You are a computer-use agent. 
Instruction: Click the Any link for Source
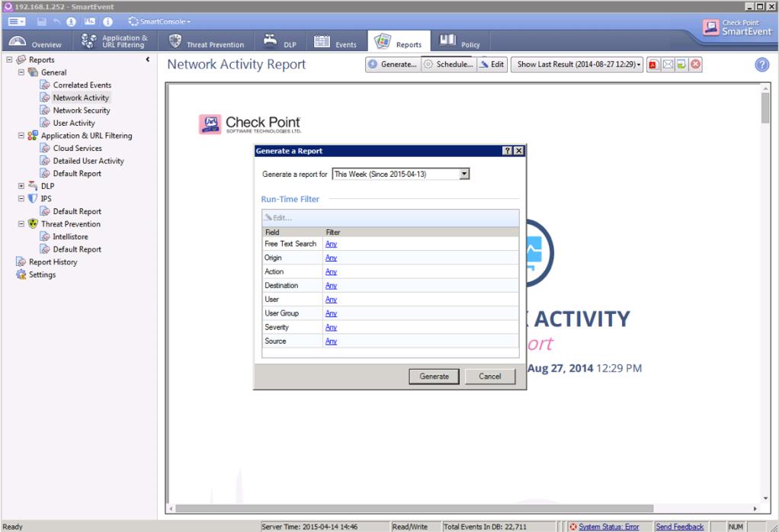tap(332, 341)
